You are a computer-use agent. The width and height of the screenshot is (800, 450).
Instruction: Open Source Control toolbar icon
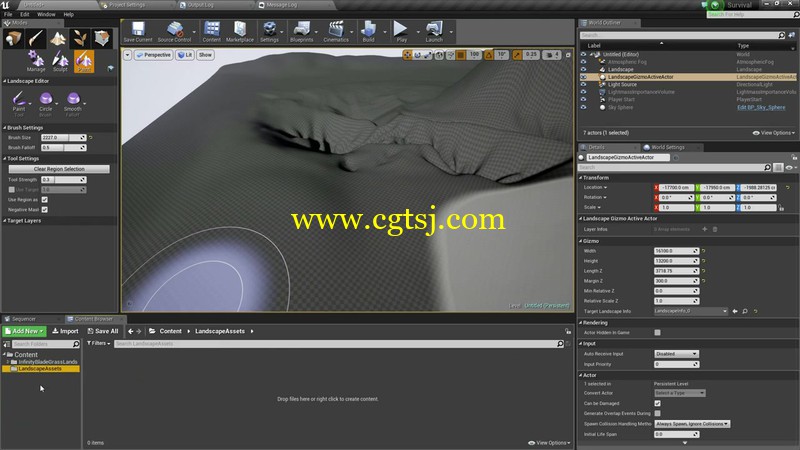pos(174,32)
